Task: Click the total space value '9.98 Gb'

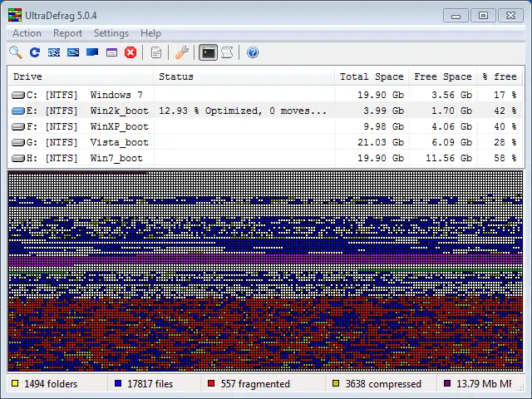Action: [383, 126]
